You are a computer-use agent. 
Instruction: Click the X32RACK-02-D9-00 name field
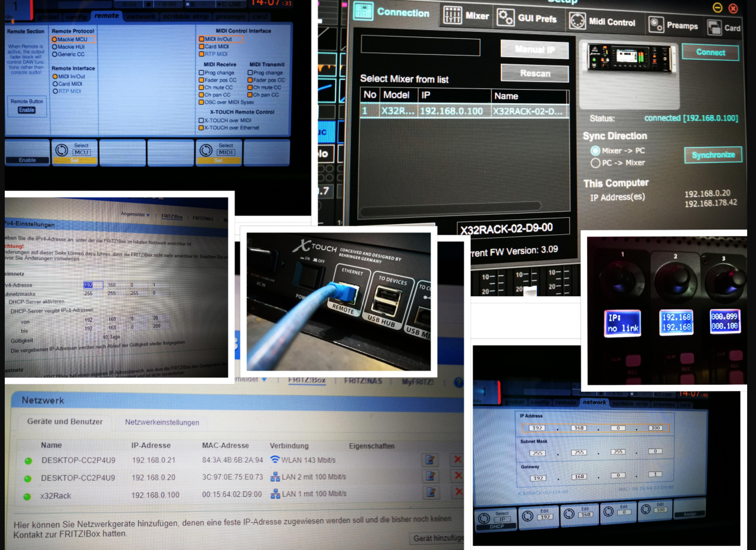click(513, 228)
